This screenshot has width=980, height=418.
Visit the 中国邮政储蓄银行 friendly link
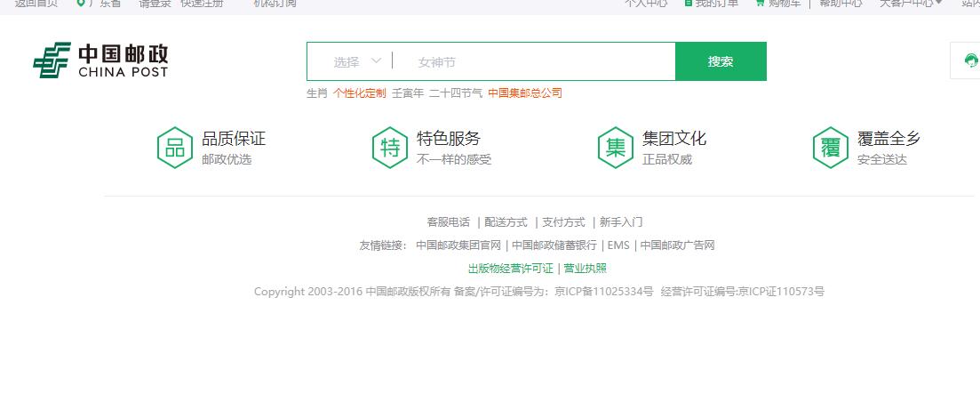point(554,245)
